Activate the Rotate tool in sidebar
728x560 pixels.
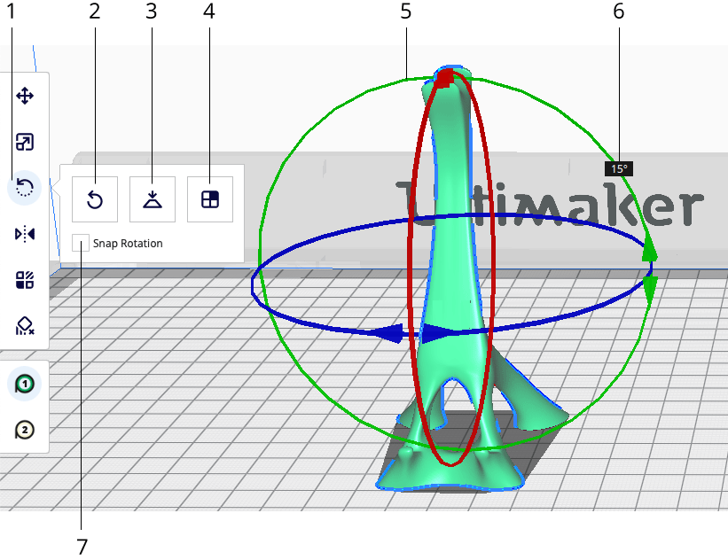point(25,188)
